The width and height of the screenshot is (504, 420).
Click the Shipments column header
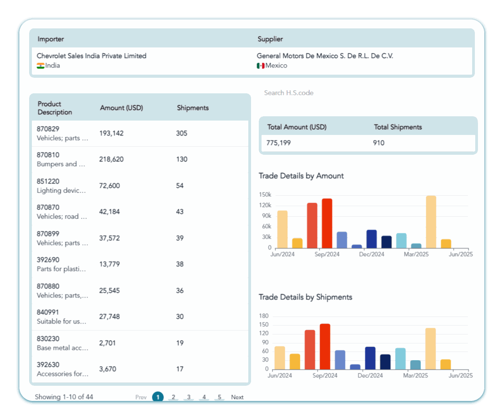[193, 108]
